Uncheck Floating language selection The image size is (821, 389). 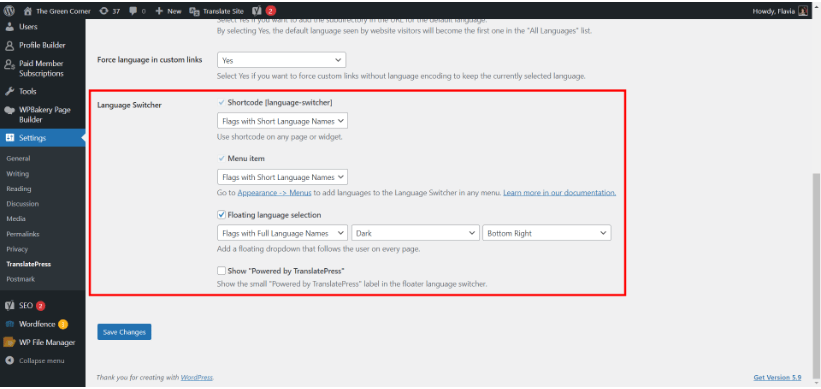coord(221,215)
